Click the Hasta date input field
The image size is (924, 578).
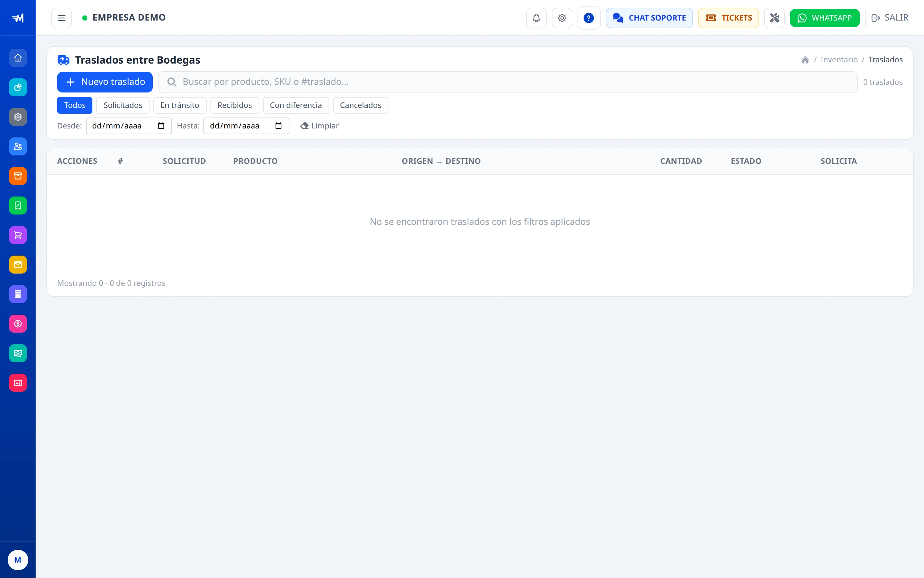(x=246, y=126)
